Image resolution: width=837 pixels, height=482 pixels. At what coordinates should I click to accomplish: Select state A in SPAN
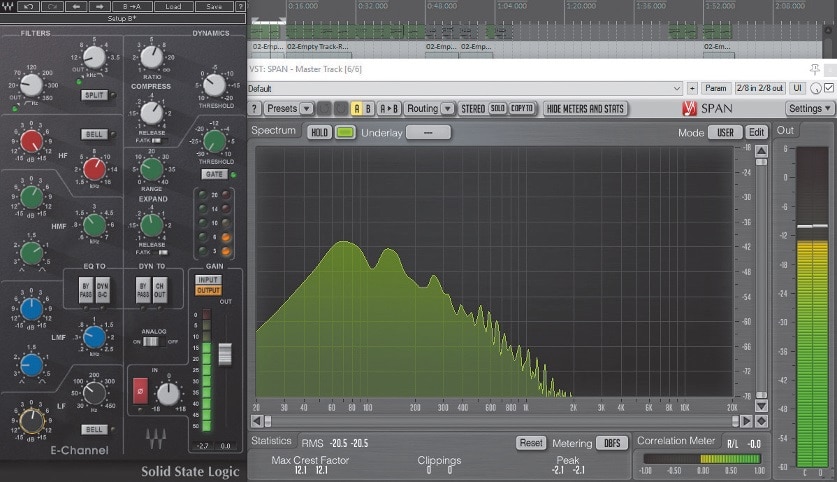357,108
